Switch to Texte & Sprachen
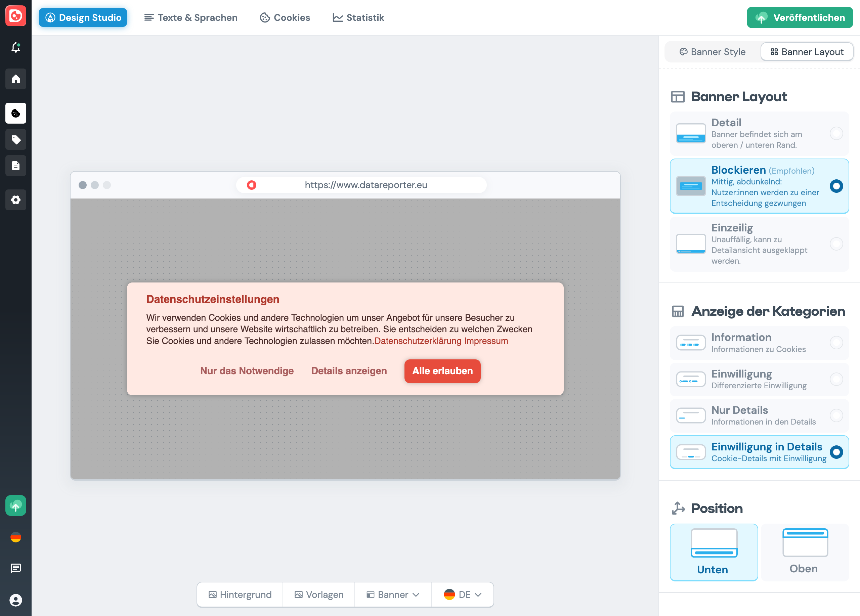The width and height of the screenshot is (860, 616). point(191,17)
